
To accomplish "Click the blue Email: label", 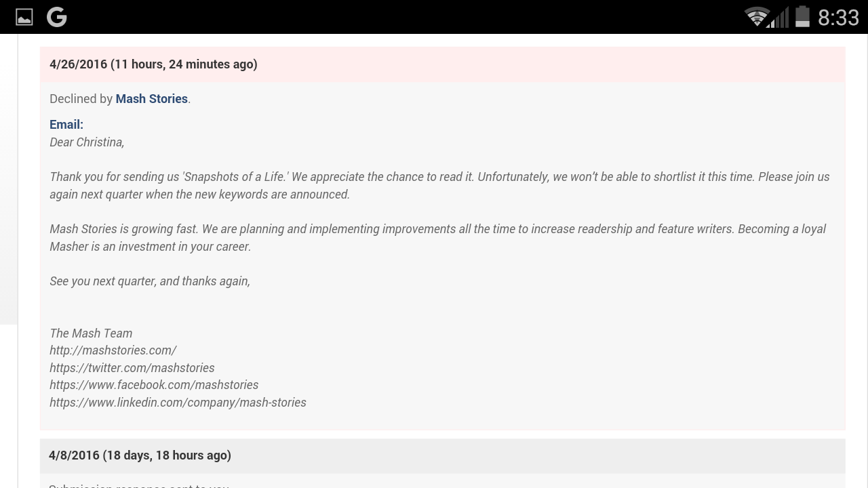I will 66,125.
